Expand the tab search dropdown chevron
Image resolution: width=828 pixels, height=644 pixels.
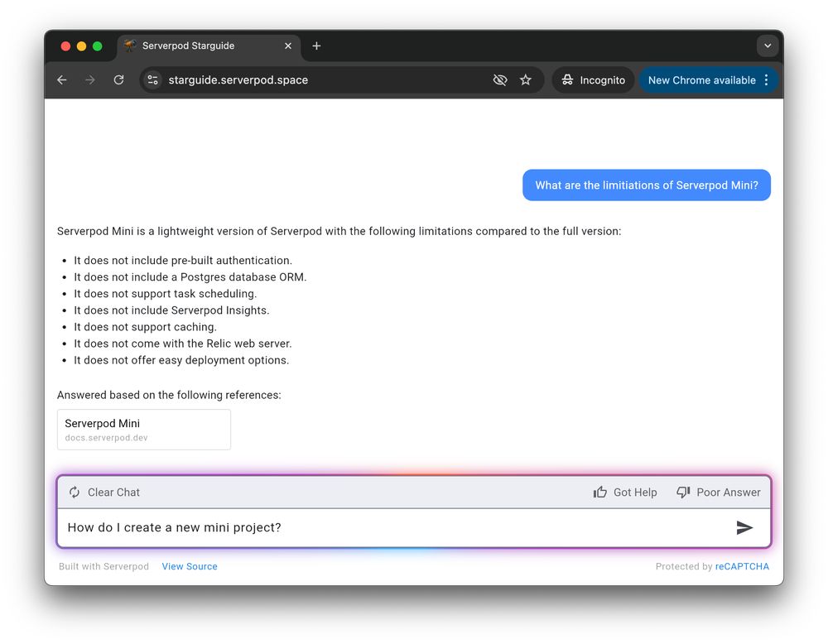tap(768, 46)
